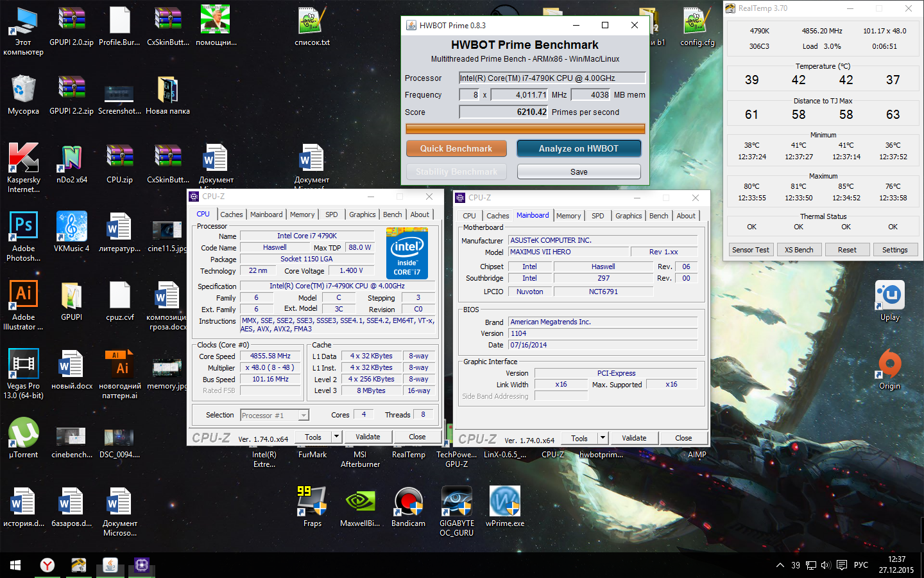This screenshot has width=924, height=578.
Task: Click the Frequency 4,011.71 field
Action: 520,94
